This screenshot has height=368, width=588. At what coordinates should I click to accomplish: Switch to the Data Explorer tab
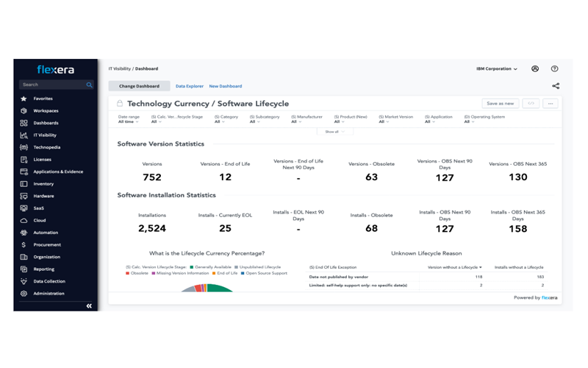point(190,86)
